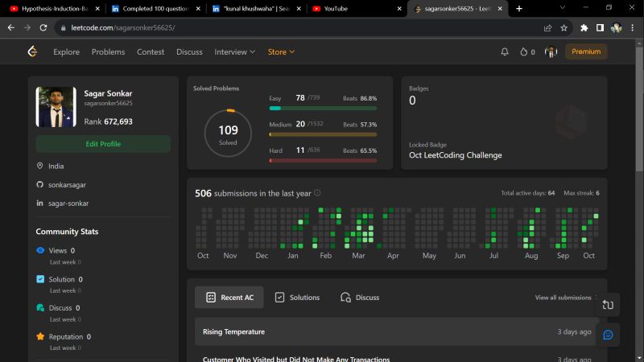Open Chrome three-dot menu
The height and width of the screenshot is (362, 644).
tap(633, 28)
